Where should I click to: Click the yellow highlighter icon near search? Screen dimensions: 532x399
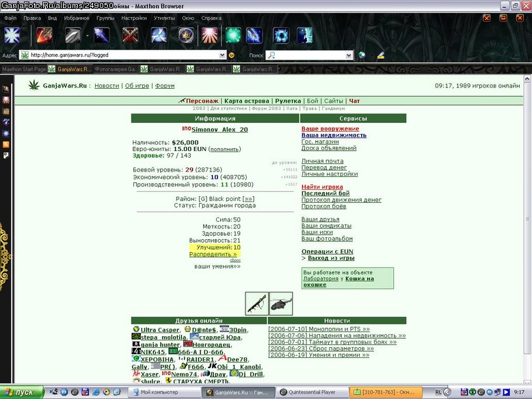(381, 55)
